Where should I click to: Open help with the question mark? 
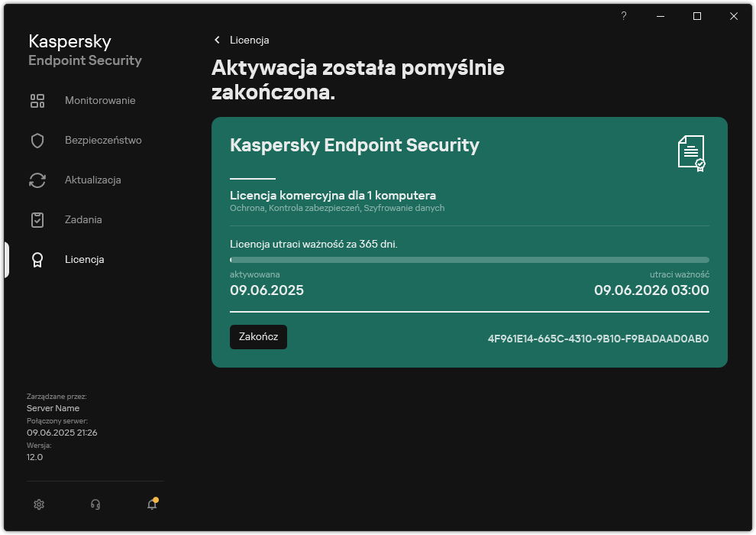[x=624, y=16]
